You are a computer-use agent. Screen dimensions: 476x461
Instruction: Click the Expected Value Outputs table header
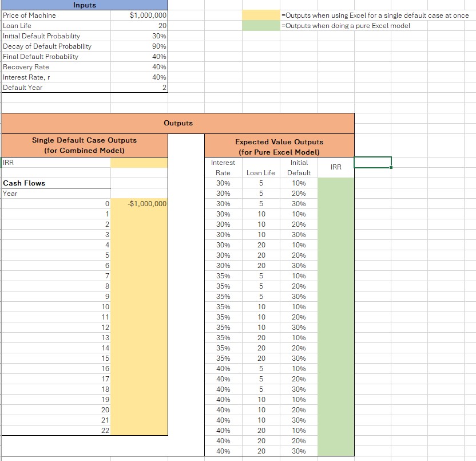click(279, 145)
